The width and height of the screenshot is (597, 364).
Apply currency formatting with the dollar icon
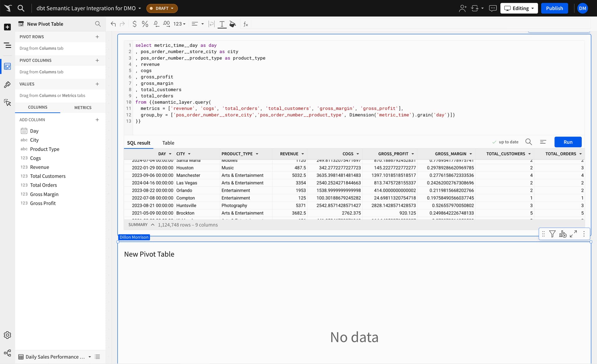[135, 24]
